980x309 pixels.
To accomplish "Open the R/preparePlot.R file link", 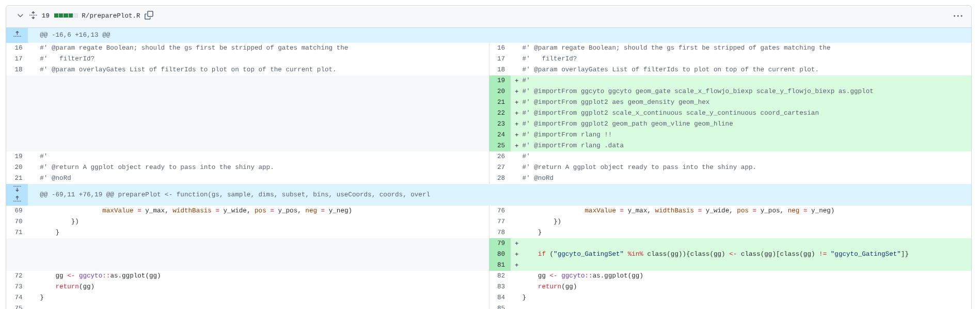I will [110, 16].
